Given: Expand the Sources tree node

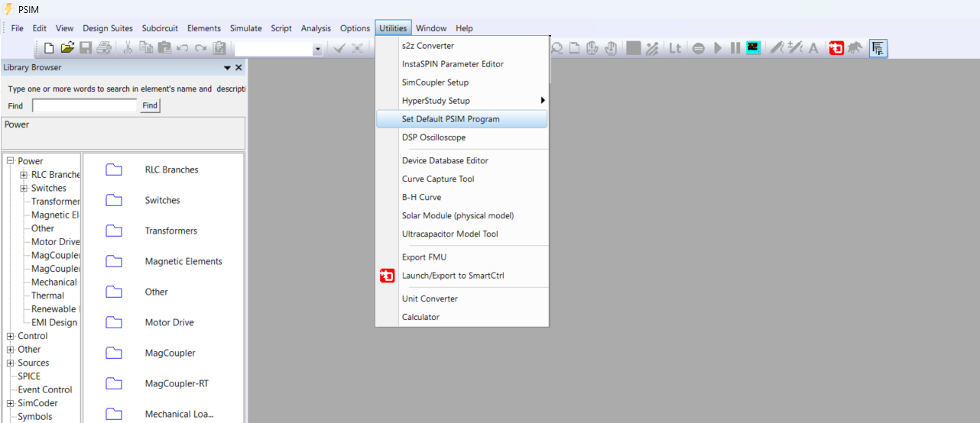Looking at the screenshot, I should point(11,363).
